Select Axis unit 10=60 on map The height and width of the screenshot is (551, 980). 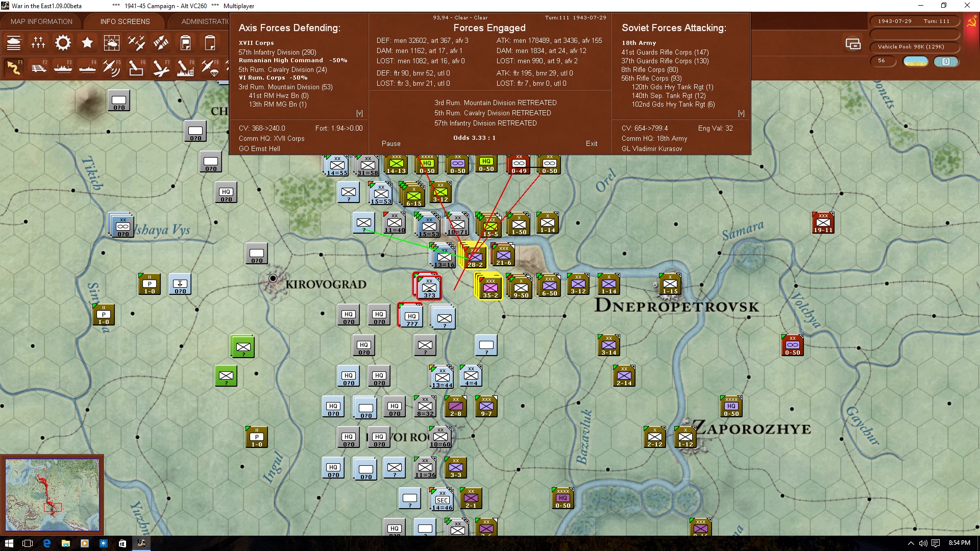440,437
